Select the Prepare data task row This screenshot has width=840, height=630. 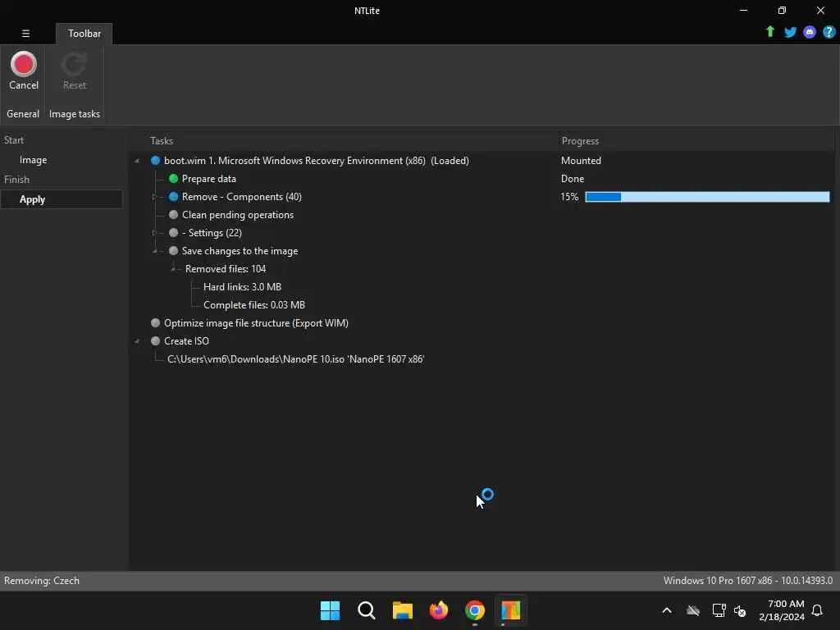pyautogui.click(x=209, y=178)
